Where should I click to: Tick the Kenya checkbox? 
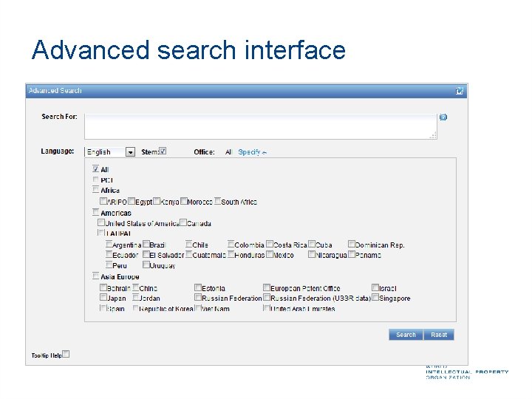point(157,201)
